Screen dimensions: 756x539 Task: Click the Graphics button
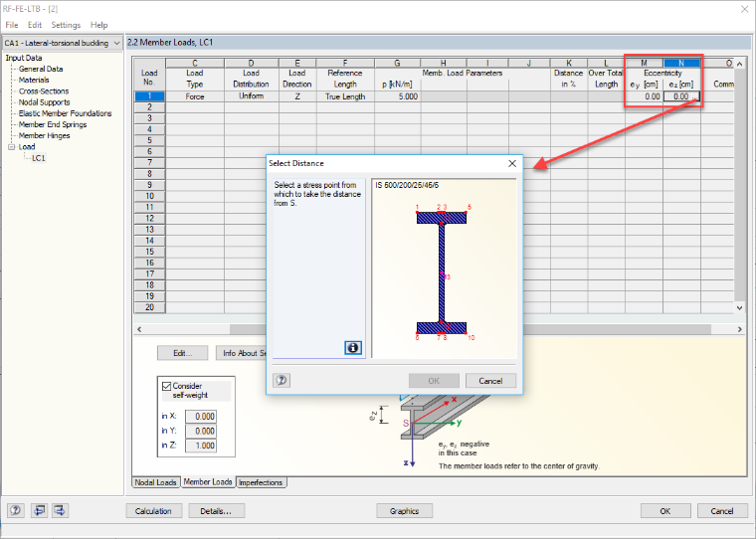pyautogui.click(x=404, y=510)
